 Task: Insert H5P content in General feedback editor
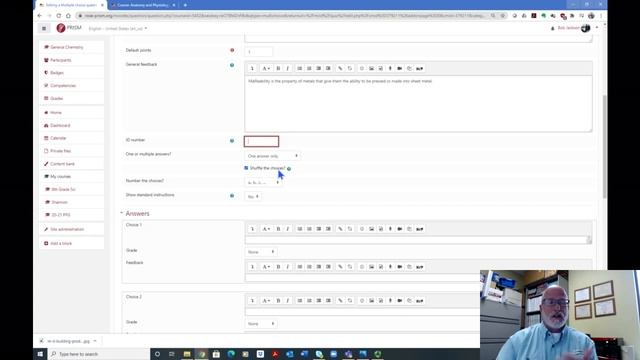coord(419,68)
